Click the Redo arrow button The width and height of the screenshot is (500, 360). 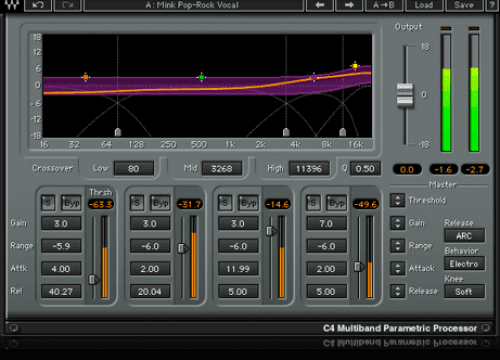68,5
